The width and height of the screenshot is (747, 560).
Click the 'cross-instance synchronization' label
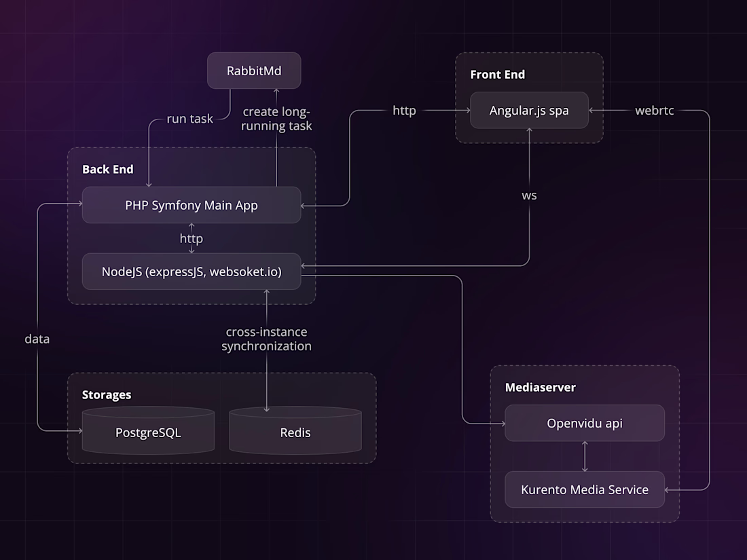tap(266, 339)
